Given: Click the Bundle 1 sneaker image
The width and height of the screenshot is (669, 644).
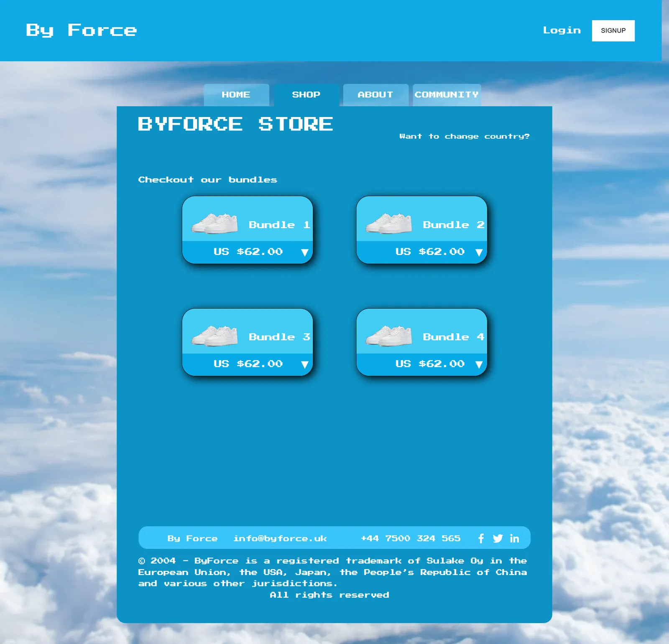Looking at the screenshot, I should [214, 223].
